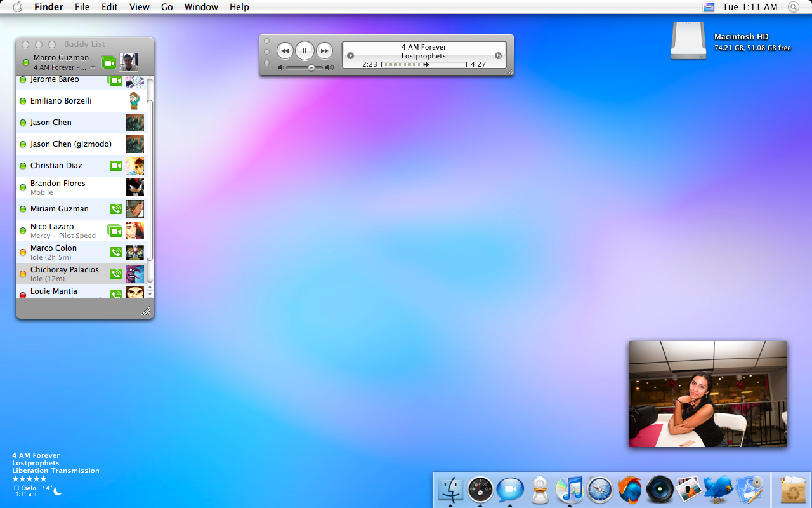Click iTunes mini player low volume speaker
Viewport: 812px width, 508px height.
click(281, 67)
